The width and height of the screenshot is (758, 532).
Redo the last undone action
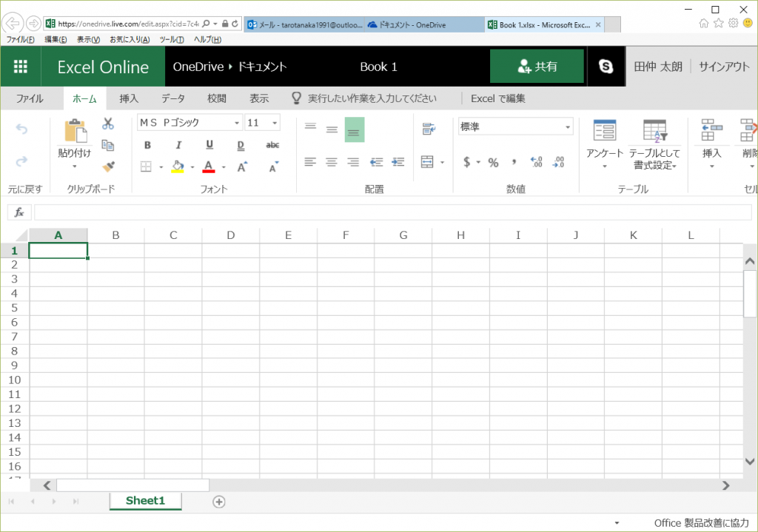pyautogui.click(x=21, y=161)
